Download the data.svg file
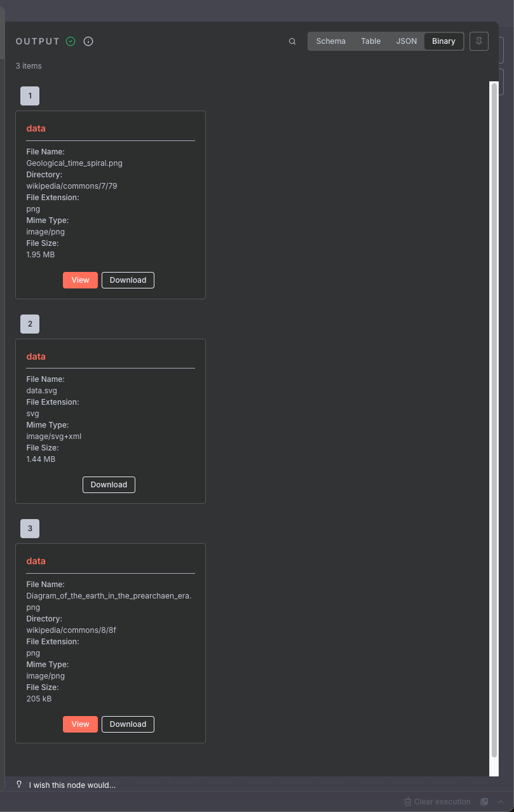Viewport: 514px width, 812px height. click(x=109, y=484)
